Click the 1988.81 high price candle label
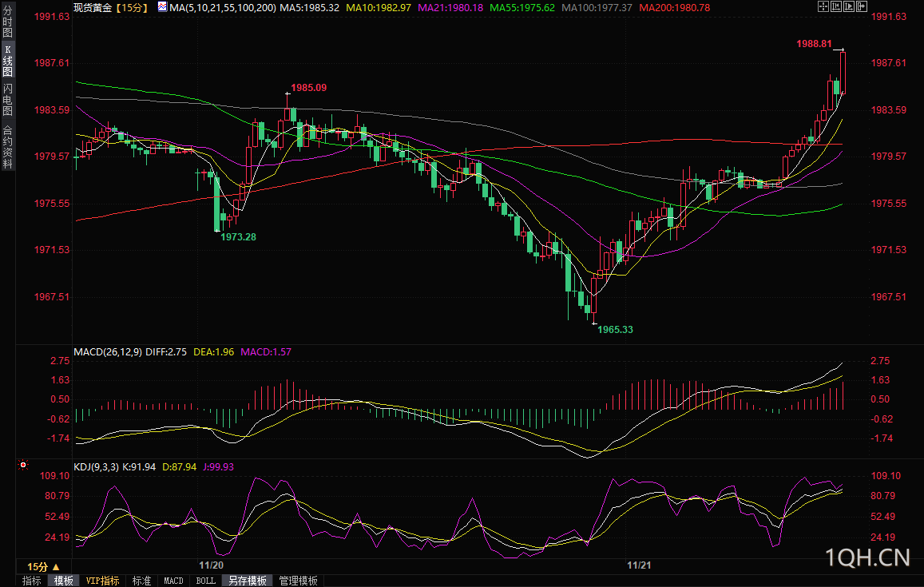This screenshot has height=587, width=924. [814, 44]
